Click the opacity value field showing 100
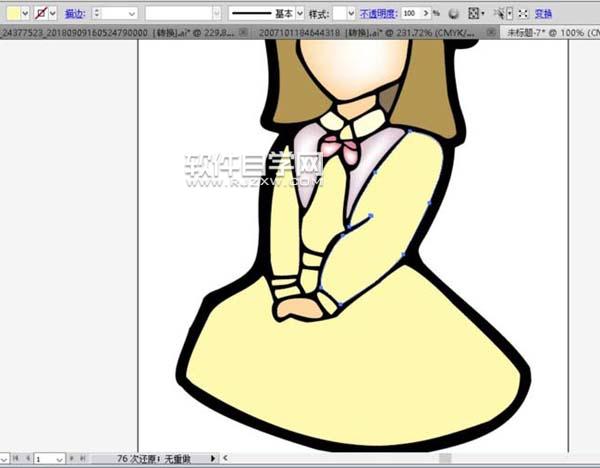 pyautogui.click(x=411, y=13)
